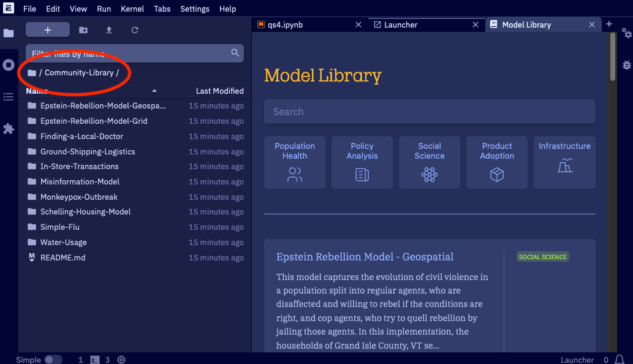Toggle the Simple interface mode switch
This screenshot has height=364, width=633.
[x=53, y=360]
